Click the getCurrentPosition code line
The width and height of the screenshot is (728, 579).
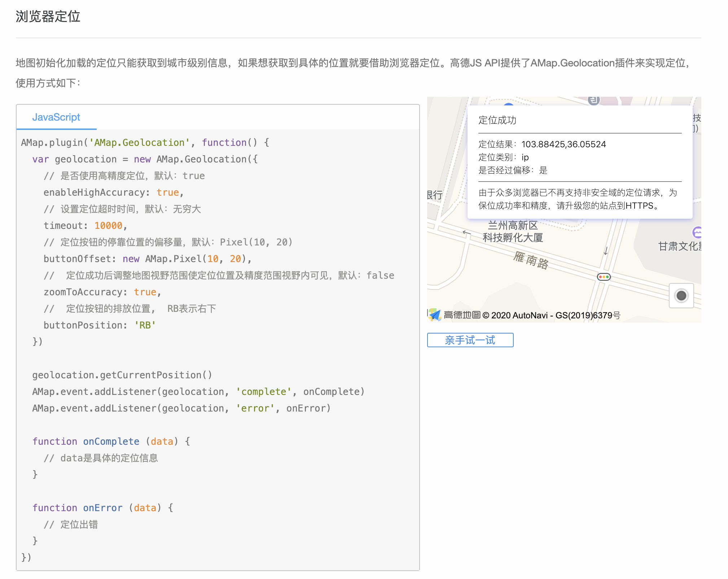click(x=122, y=375)
